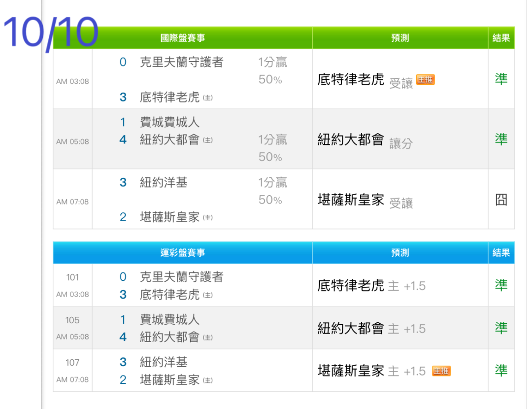Click the predicted team 底特律老虎 next to 受讓
The width and height of the screenshot is (532, 409).
pos(351,79)
